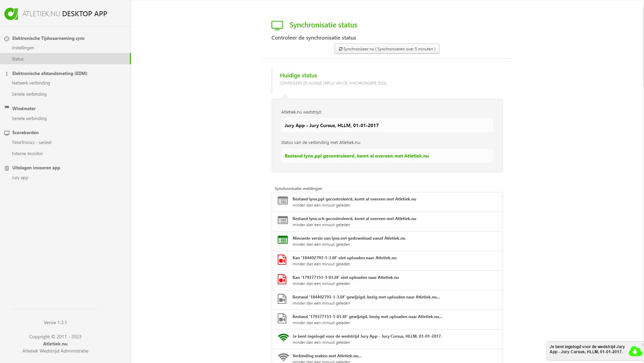Screen dimensions: 644x363
Task: Open the Instellingen page
Action: click(x=23, y=48)
